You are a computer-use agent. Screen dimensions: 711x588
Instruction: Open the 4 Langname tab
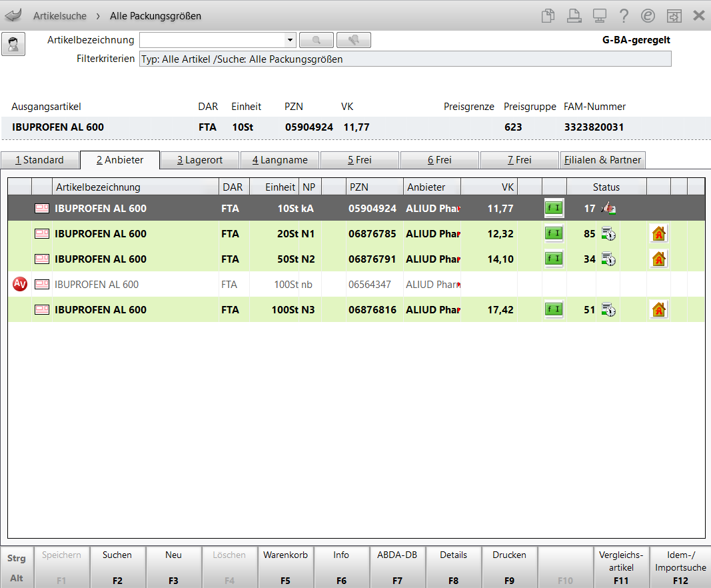pos(280,160)
